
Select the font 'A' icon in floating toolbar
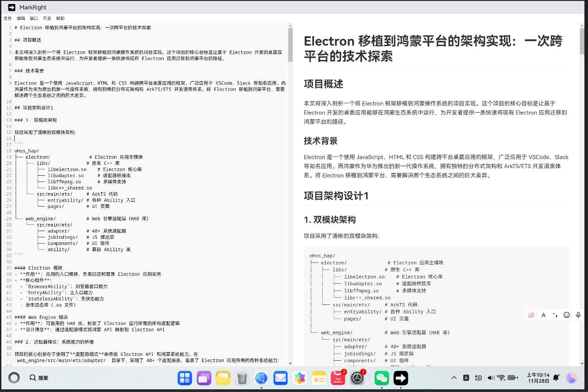[x=543, y=315]
